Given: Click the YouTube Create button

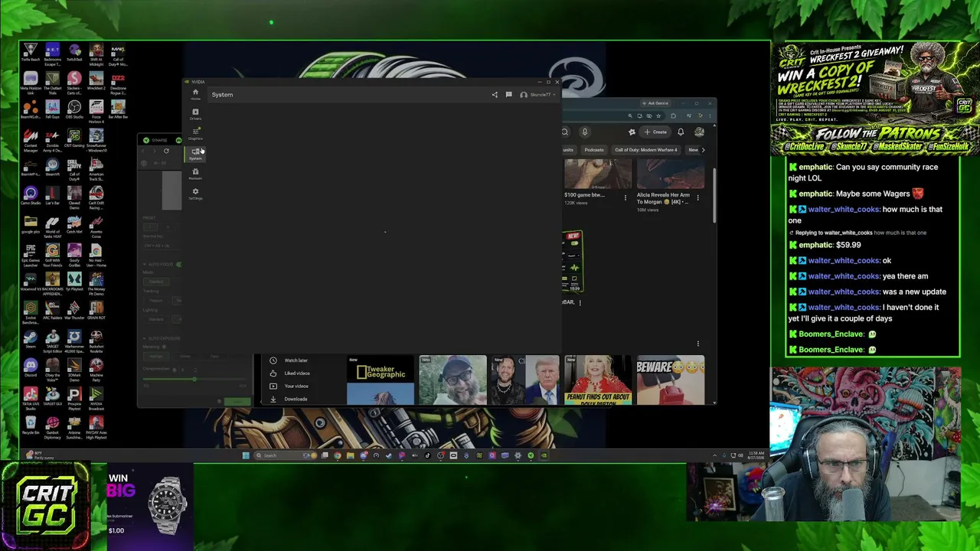Looking at the screenshot, I should point(655,132).
